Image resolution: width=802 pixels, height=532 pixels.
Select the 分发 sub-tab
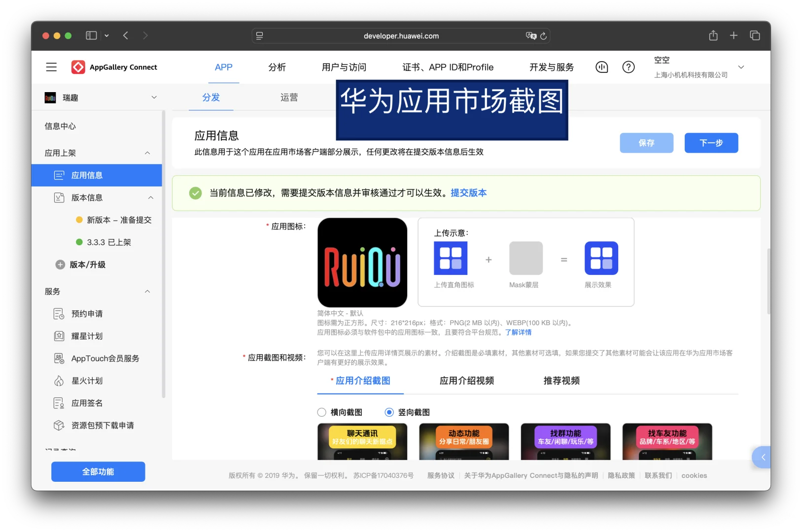coord(211,98)
